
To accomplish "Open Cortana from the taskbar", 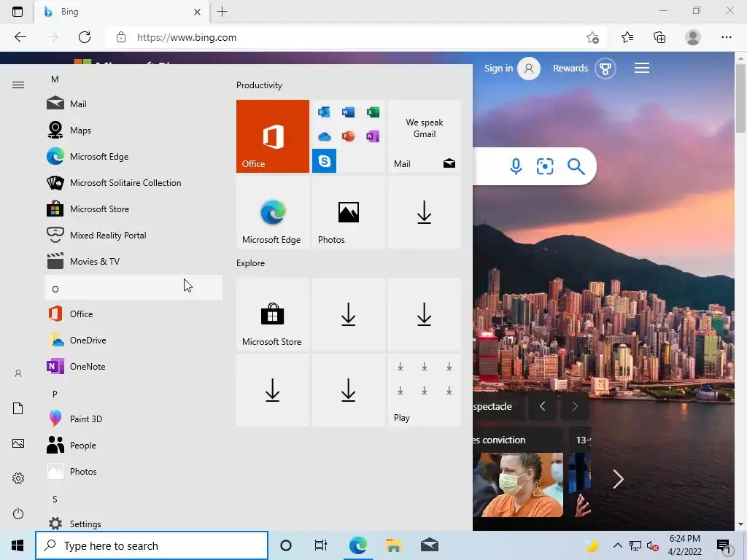I will click(x=286, y=545).
